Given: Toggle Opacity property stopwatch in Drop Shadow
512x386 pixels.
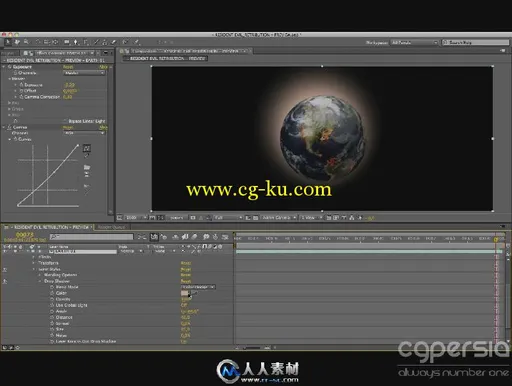Looking at the screenshot, I should click(52, 299).
